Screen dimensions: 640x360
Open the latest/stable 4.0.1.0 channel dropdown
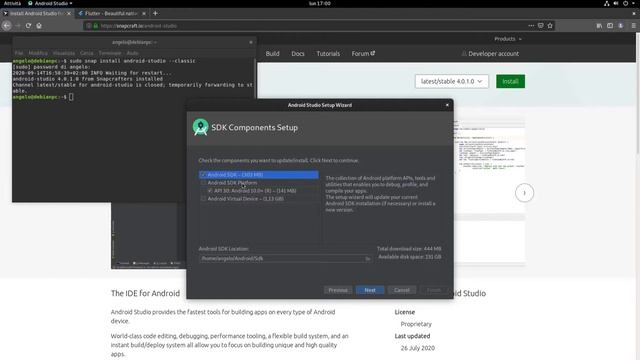(x=451, y=81)
